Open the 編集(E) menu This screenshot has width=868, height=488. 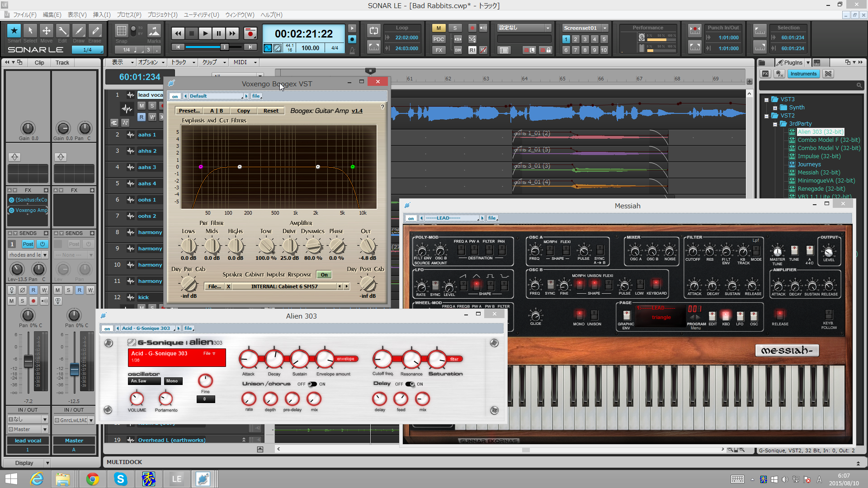click(52, 15)
